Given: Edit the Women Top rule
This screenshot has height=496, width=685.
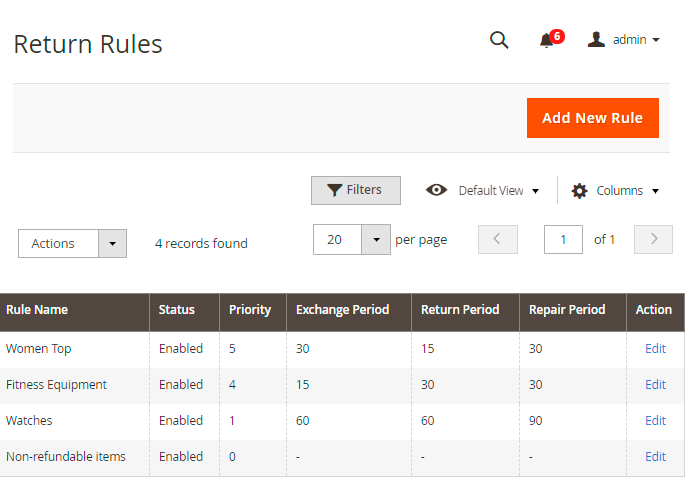Looking at the screenshot, I should pos(655,349).
